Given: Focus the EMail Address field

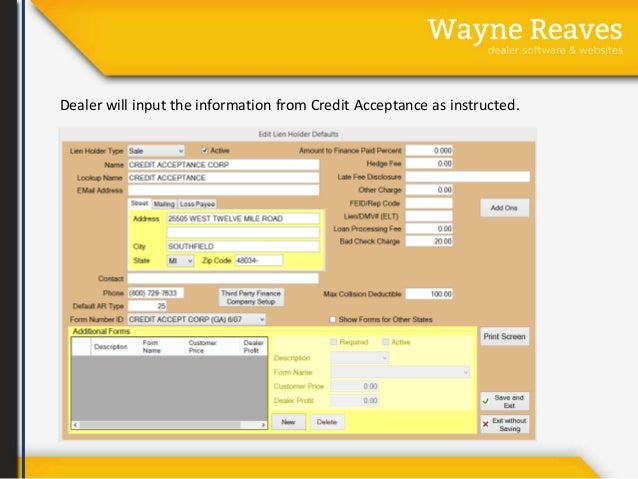Looking at the screenshot, I should point(223,190).
